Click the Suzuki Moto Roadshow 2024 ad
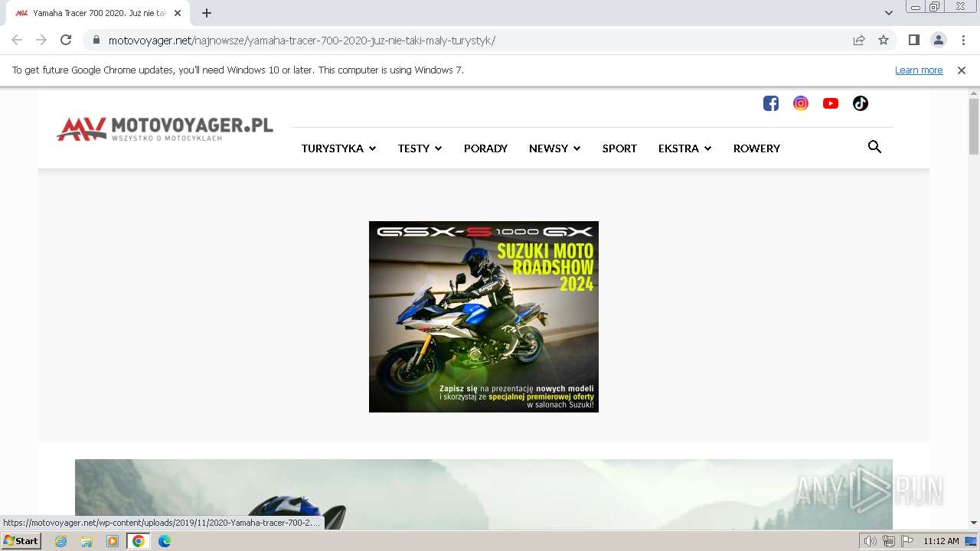 tap(484, 317)
